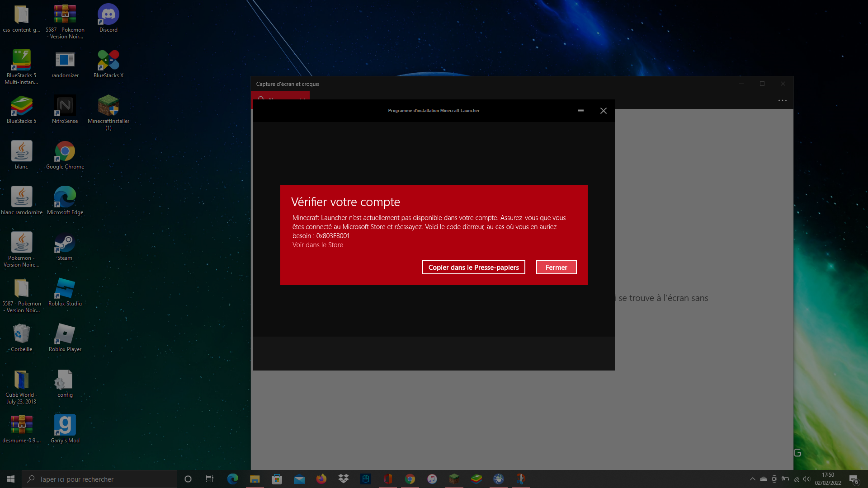
Task: Select the MinecraftInstaller (1) desktop icon
Action: tap(108, 113)
